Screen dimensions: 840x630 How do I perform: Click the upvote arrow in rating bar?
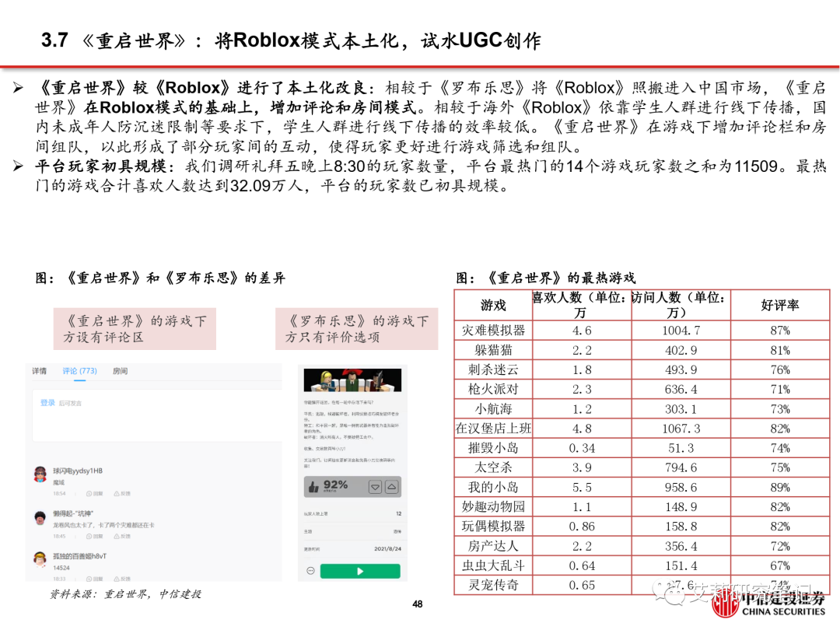(x=392, y=487)
